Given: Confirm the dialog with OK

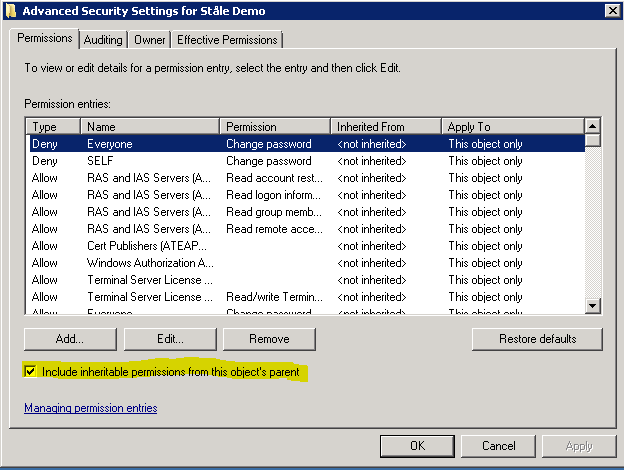Looking at the screenshot, I should coord(417,446).
